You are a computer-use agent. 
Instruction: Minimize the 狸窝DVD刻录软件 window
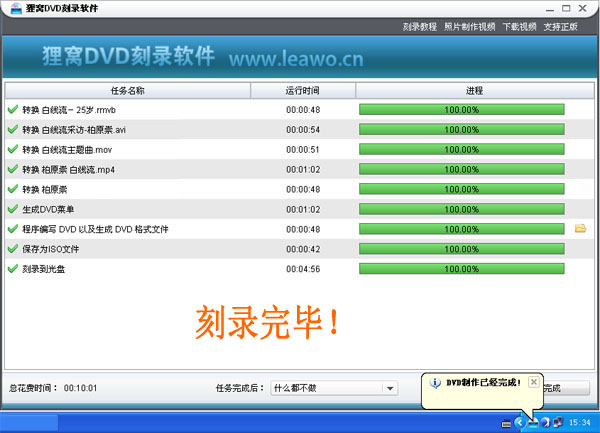click(550, 8)
